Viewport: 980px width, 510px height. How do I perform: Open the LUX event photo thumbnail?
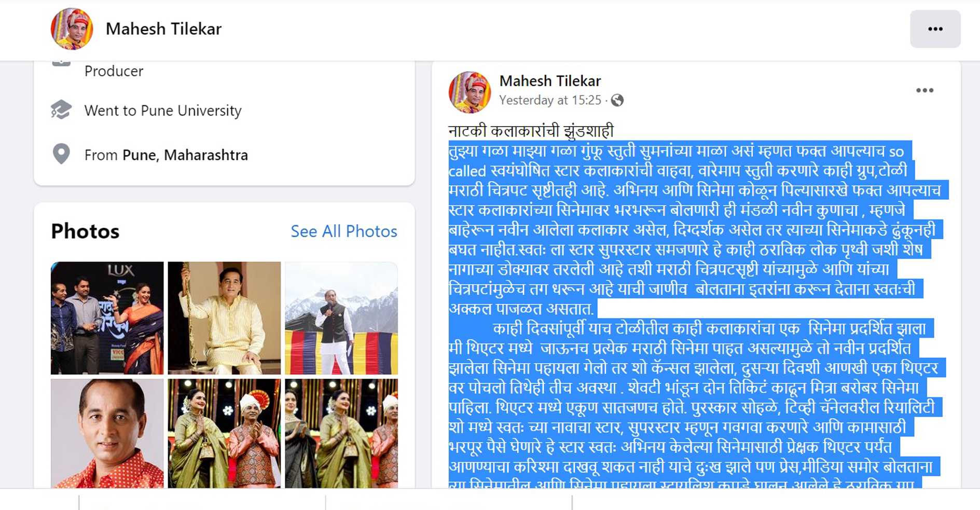coord(107,318)
